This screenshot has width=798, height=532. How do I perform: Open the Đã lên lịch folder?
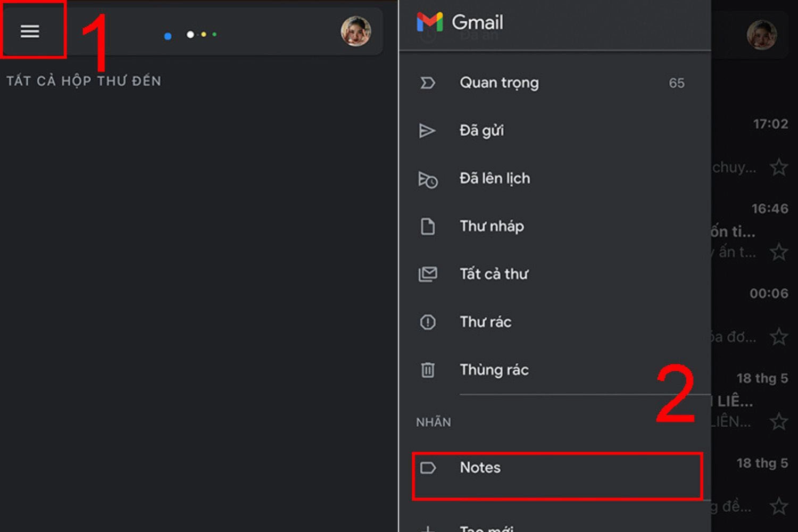[555, 179]
